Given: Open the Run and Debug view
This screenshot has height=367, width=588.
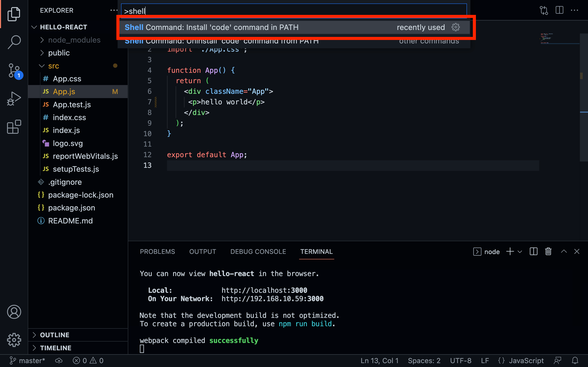Looking at the screenshot, I should click(14, 98).
